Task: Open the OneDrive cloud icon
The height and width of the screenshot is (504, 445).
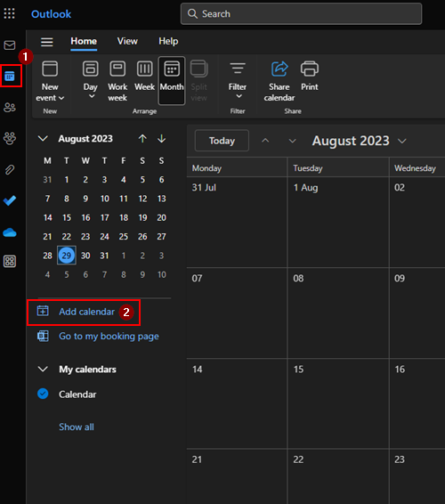Action: [10, 232]
